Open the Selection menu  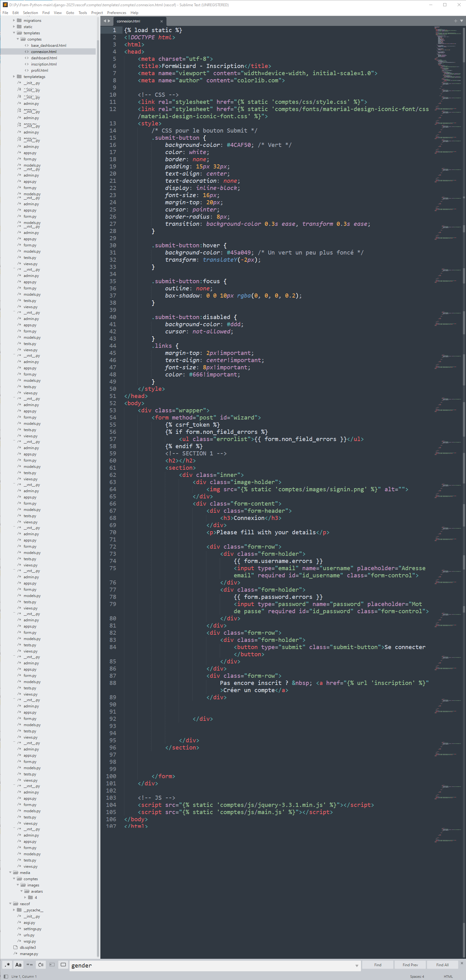tap(31, 12)
